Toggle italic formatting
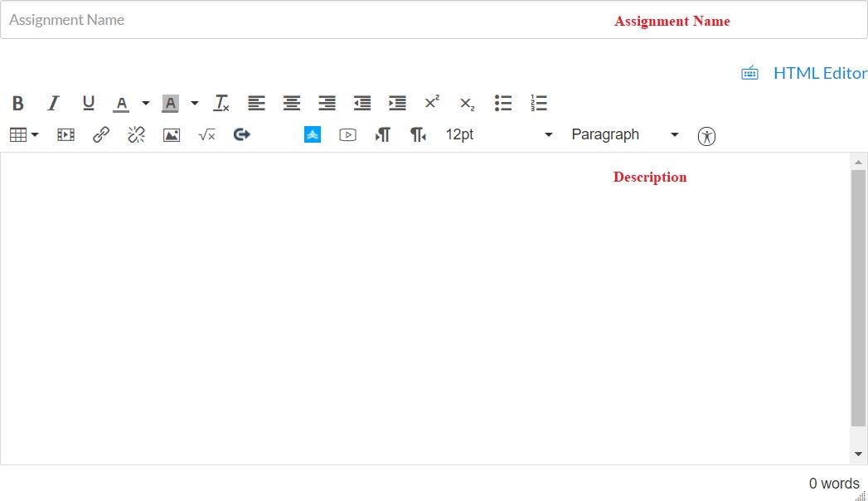 pos(53,103)
